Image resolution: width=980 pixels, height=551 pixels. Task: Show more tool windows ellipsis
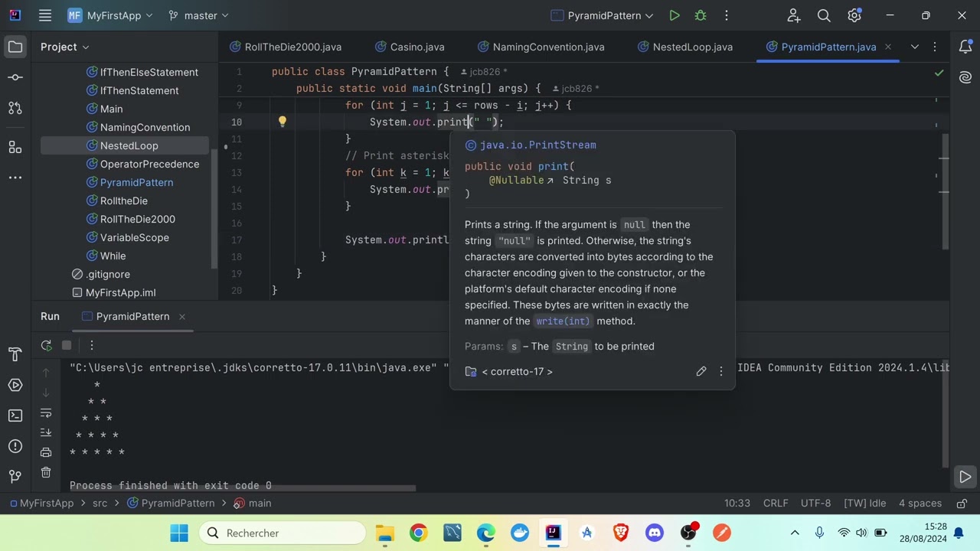click(15, 177)
